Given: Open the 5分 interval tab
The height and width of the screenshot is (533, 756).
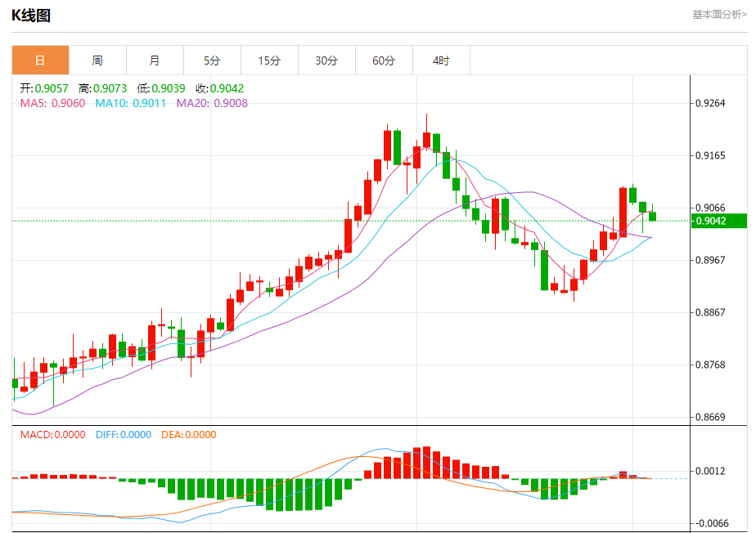Looking at the screenshot, I should pyautogui.click(x=212, y=60).
